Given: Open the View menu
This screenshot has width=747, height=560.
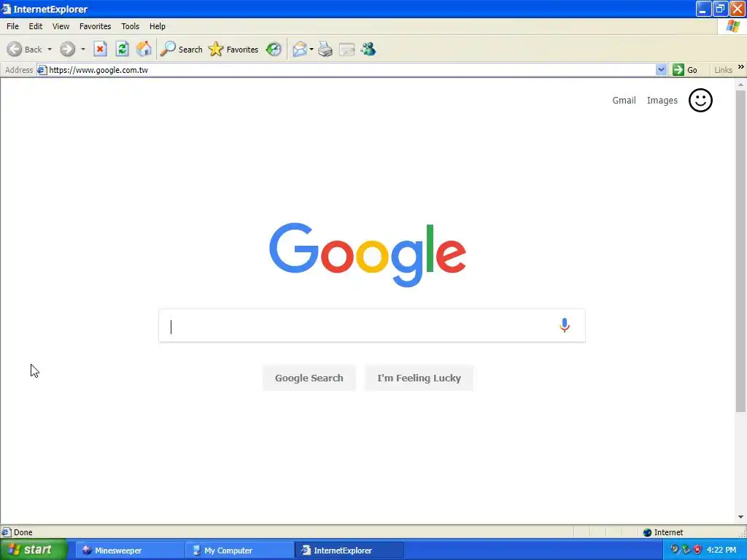Looking at the screenshot, I should point(61,26).
